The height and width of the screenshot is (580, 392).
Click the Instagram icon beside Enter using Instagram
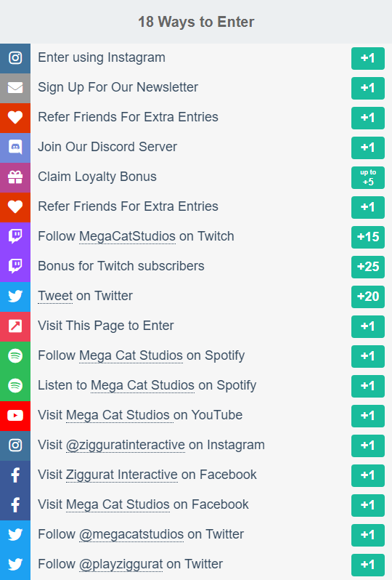[x=15, y=58]
